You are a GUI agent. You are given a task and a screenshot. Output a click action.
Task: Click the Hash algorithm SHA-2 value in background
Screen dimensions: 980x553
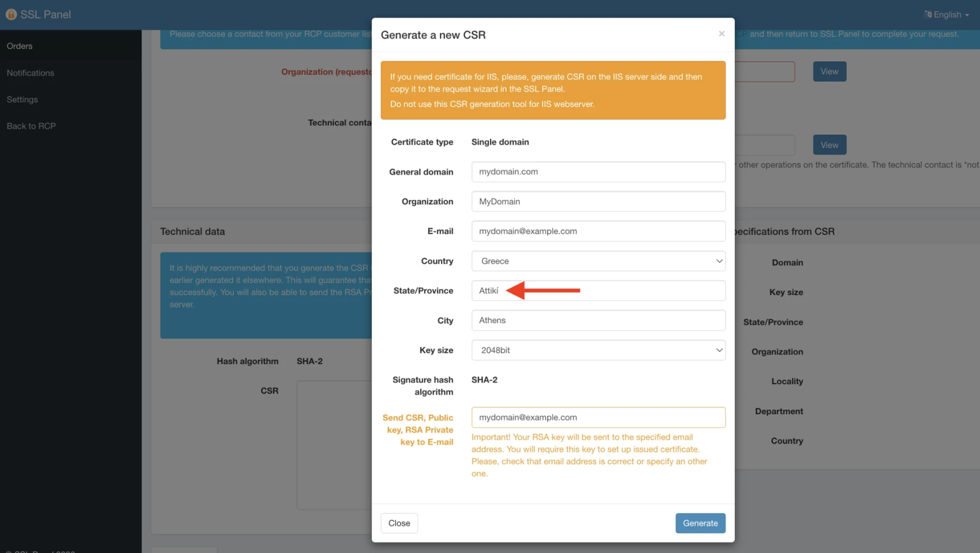click(310, 361)
